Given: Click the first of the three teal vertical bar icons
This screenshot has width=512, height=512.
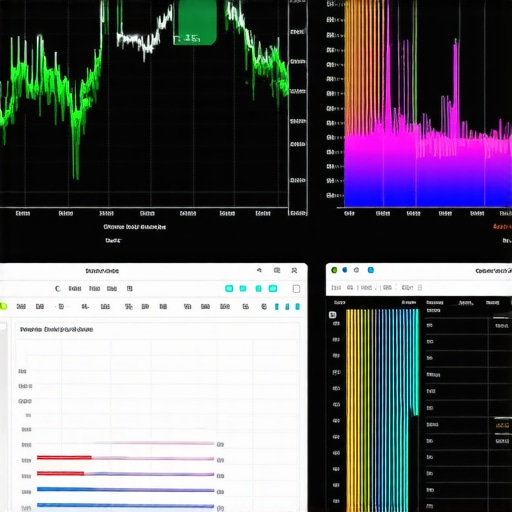Looking at the screenshot, I should click(277, 307).
